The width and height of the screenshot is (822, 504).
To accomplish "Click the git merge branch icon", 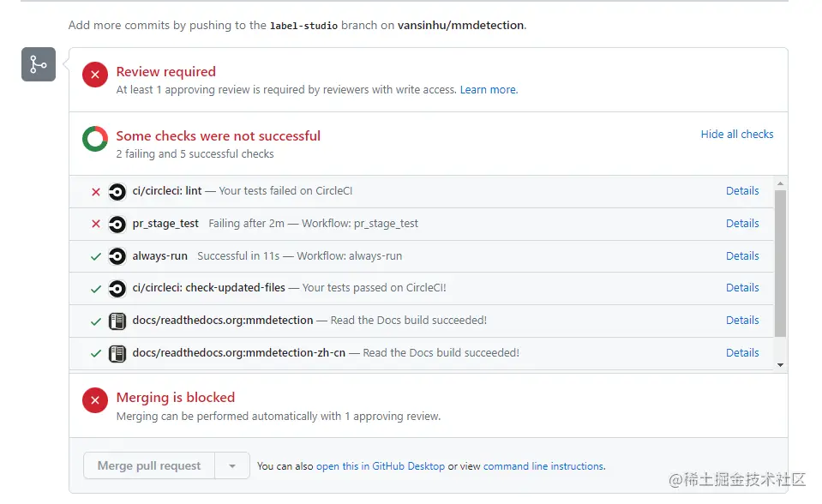I will tap(39, 64).
